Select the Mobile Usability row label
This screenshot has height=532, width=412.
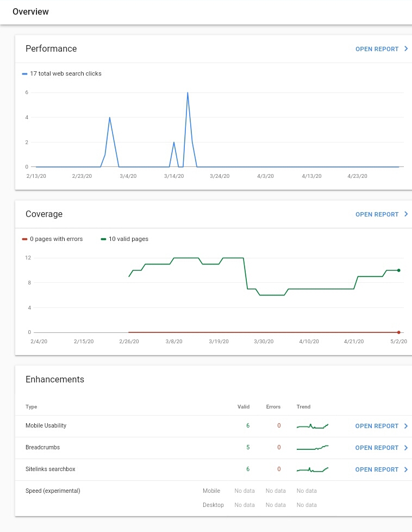(x=46, y=425)
